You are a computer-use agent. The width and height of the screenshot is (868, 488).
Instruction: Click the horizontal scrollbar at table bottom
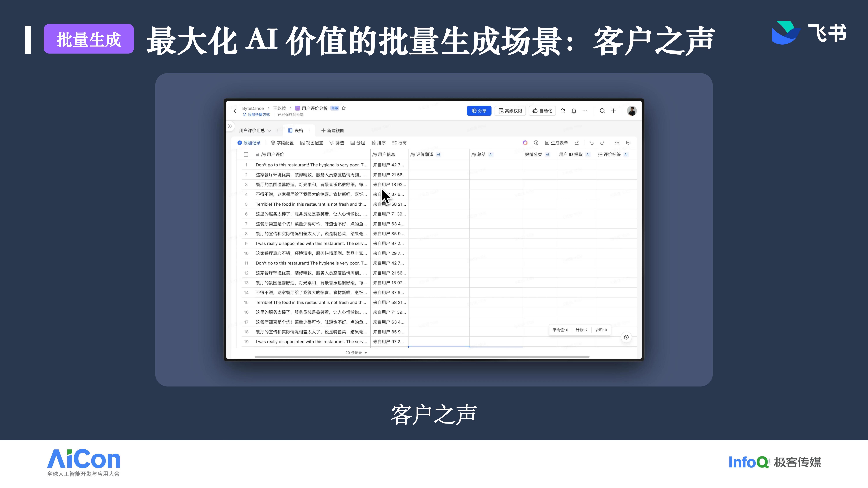pyautogui.click(x=422, y=357)
